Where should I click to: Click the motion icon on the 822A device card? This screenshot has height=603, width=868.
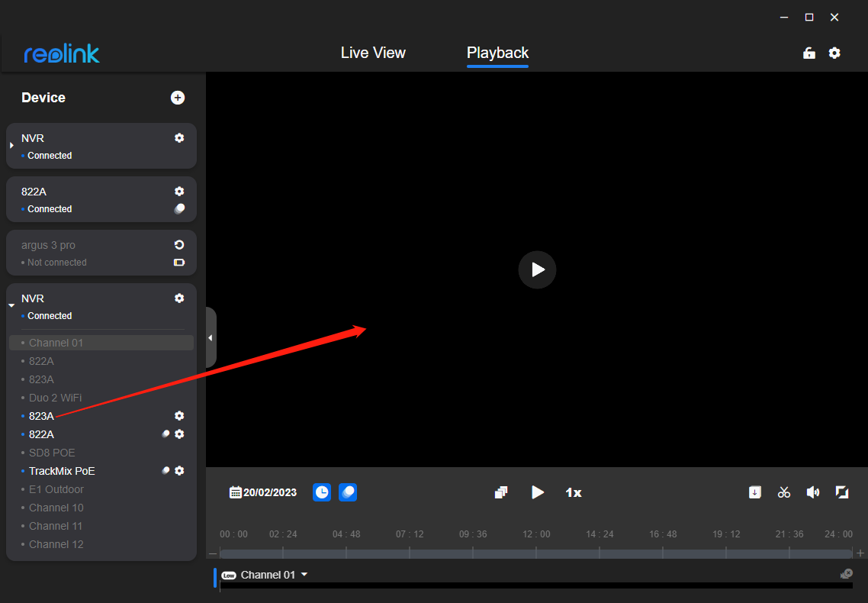click(179, 208)
